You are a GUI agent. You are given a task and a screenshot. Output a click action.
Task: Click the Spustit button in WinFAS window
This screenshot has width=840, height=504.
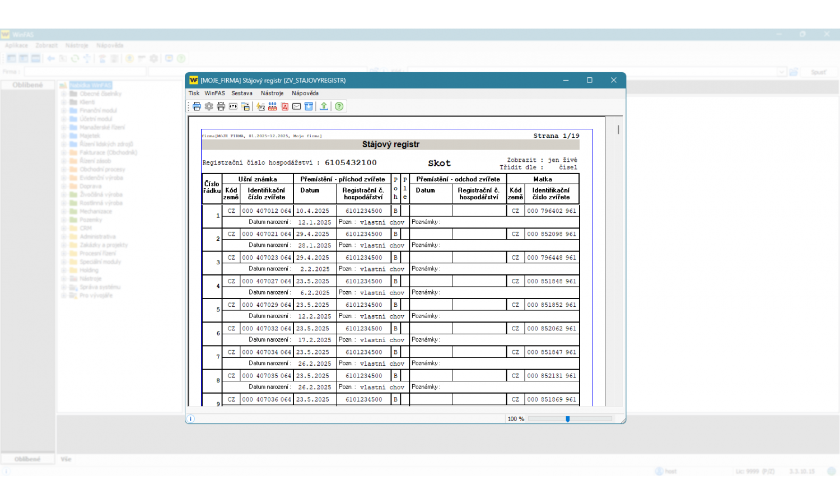coord(818,72)
